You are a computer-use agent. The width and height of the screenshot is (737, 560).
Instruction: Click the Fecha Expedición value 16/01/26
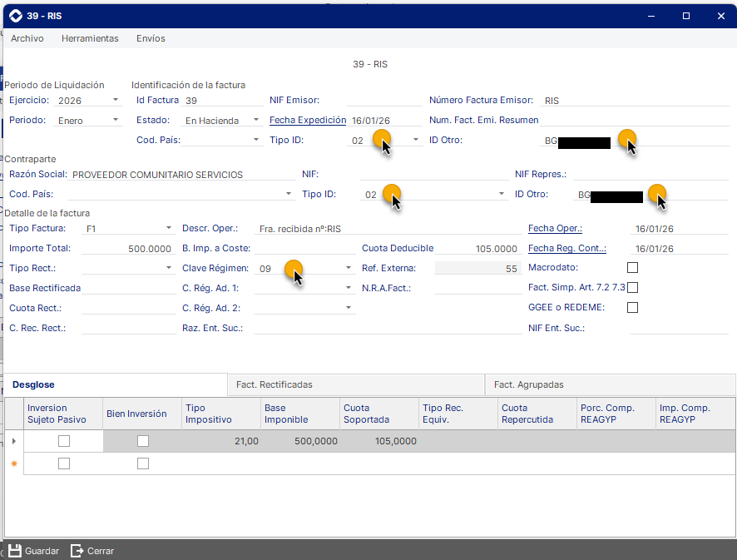(x=371, y=121)
